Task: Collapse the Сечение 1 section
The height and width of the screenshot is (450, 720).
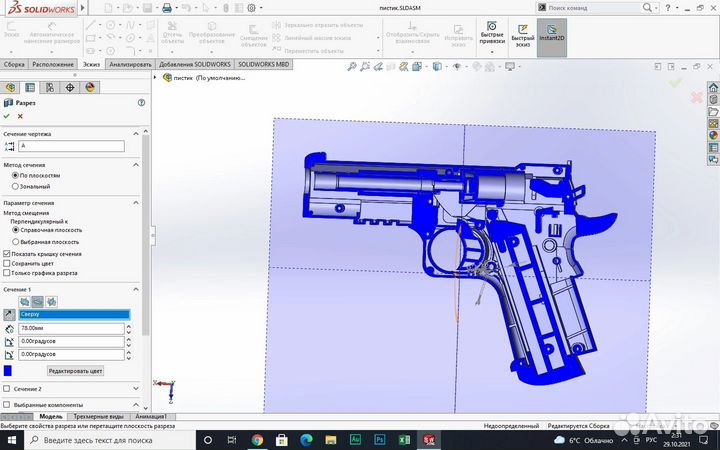Action: click(136, 289)
